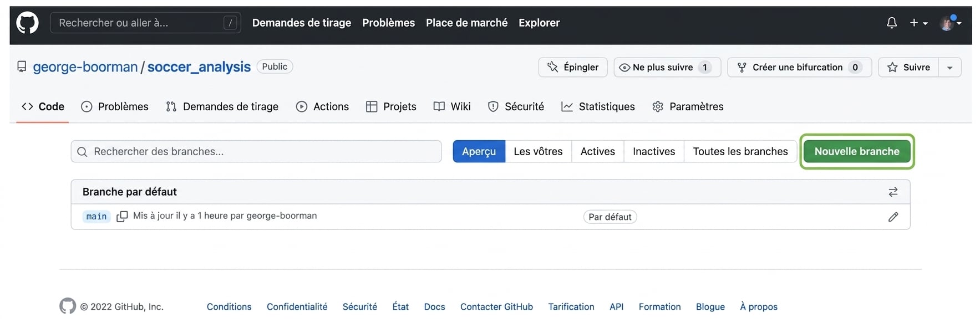Open the À propos footer link
This screenshot has width=980, height=328.
759,306
